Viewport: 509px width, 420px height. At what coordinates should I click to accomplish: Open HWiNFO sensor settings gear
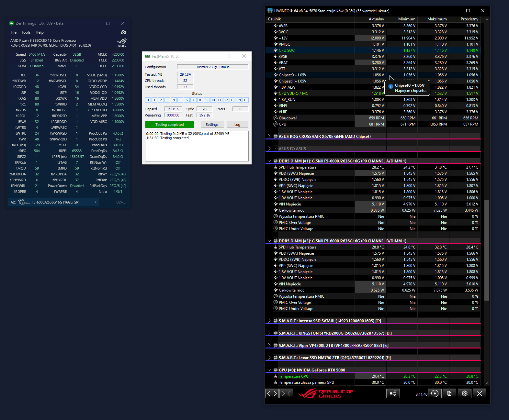[465, 393]
